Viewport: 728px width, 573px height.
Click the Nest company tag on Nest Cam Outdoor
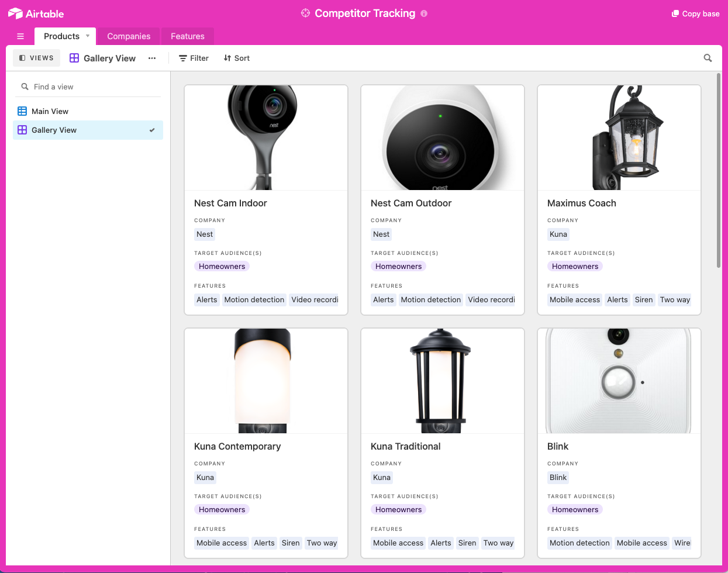point(381,234)
